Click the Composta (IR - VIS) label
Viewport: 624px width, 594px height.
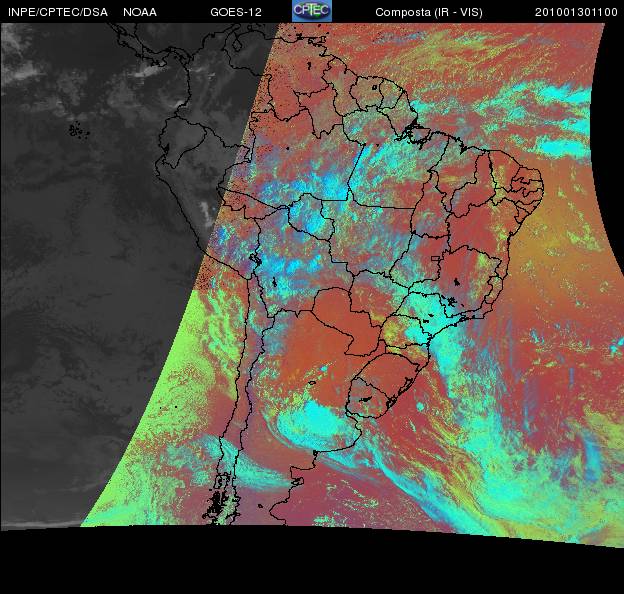[429, 13]
